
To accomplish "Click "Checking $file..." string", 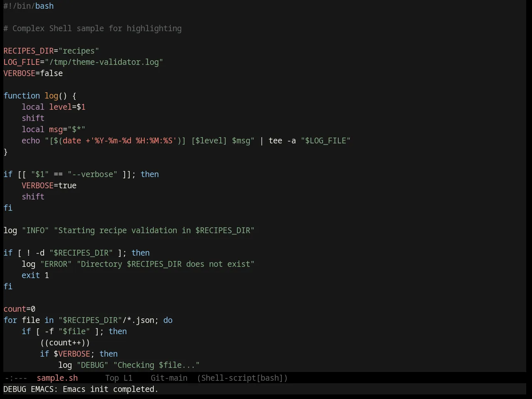I will (x=157, y=365).
